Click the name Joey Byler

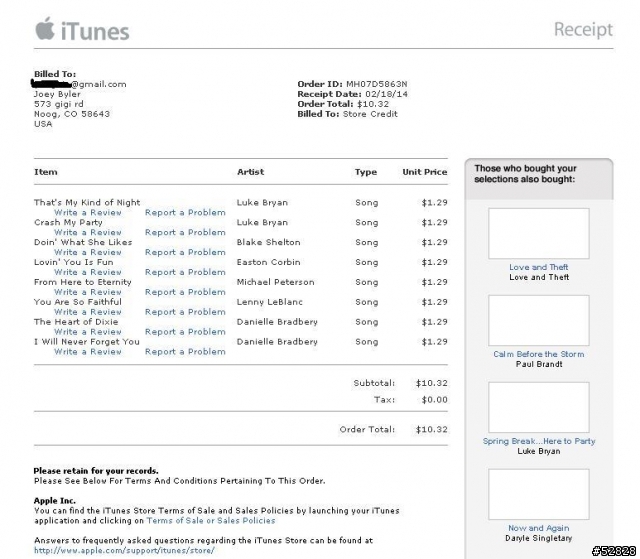[57, 94]
